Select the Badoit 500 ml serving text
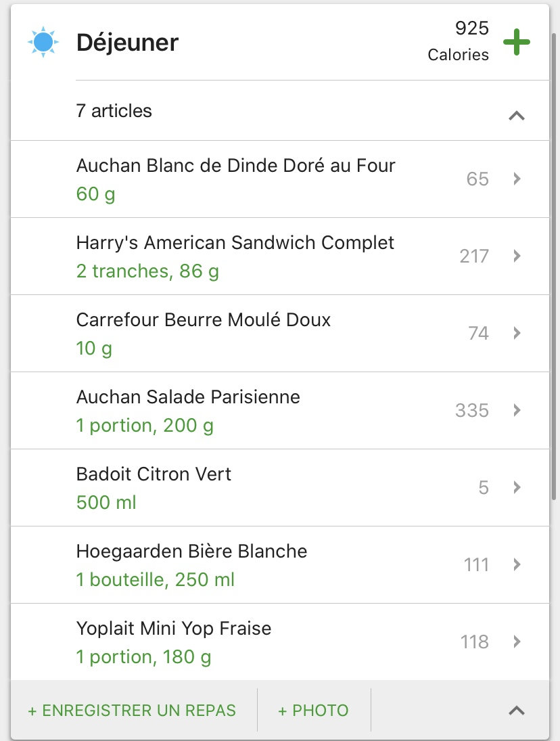The width and height of the screenshot is (560, 741). coord(106,503)
